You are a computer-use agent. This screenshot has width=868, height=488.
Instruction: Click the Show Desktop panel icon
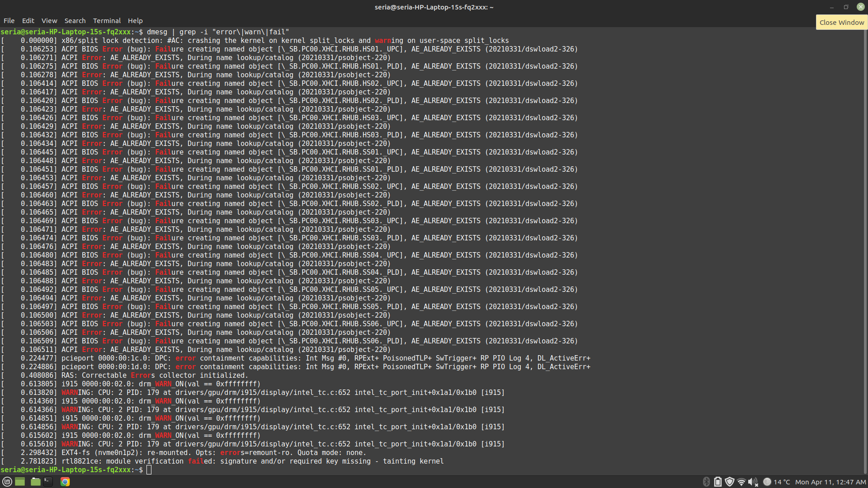click(20, 482)
